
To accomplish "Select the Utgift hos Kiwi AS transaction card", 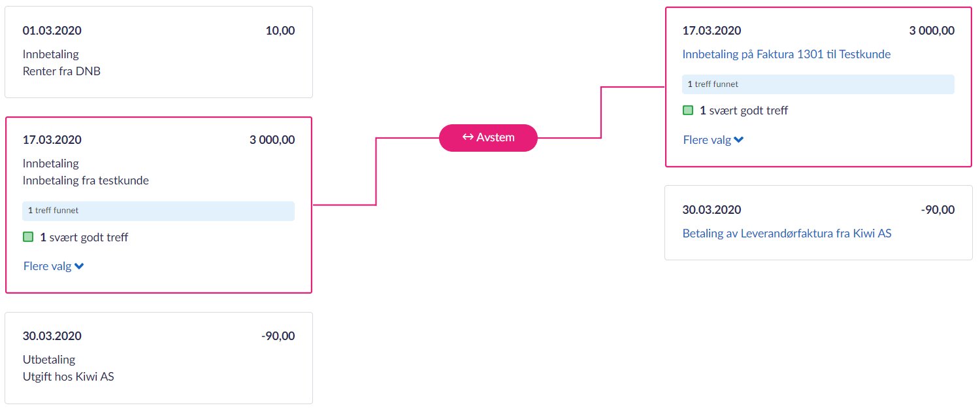I will (159, 358).
